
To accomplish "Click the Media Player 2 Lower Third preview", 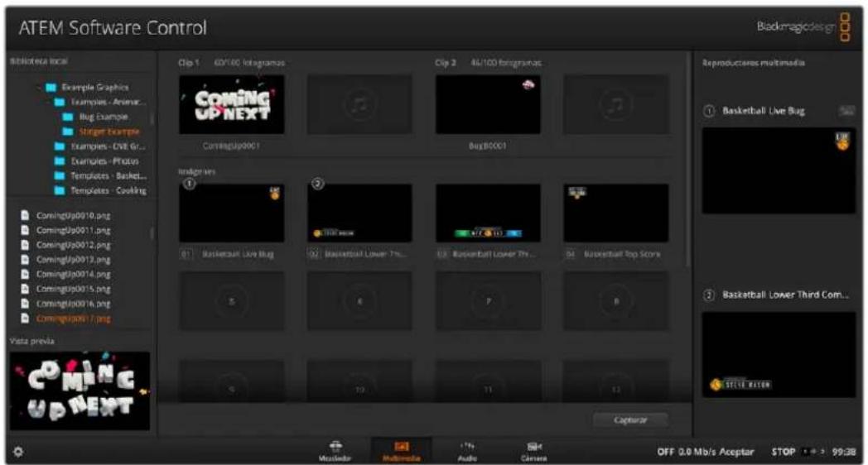I will 779,354.
